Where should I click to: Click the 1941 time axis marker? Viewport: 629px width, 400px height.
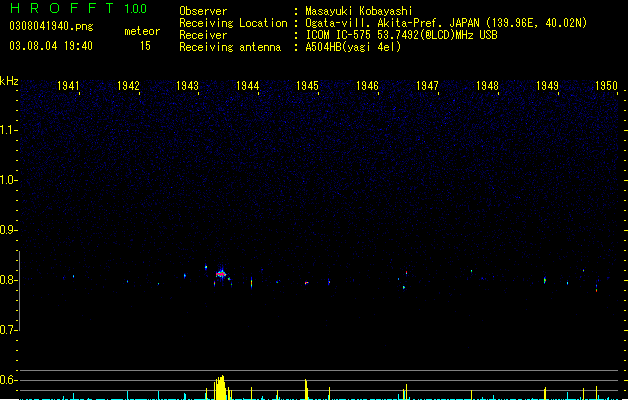pyautogui.click(x=68, y=86)
